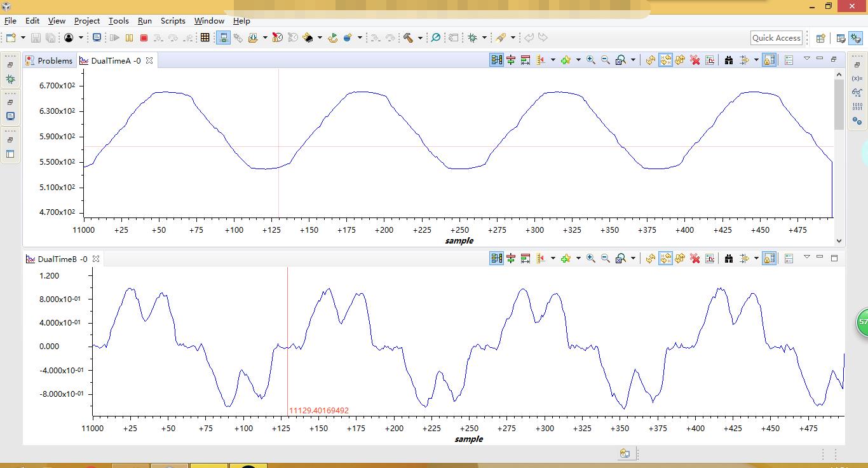
Task: Click the red Terminate debug button
Action: pyautogui.click(x=144, y=38)
